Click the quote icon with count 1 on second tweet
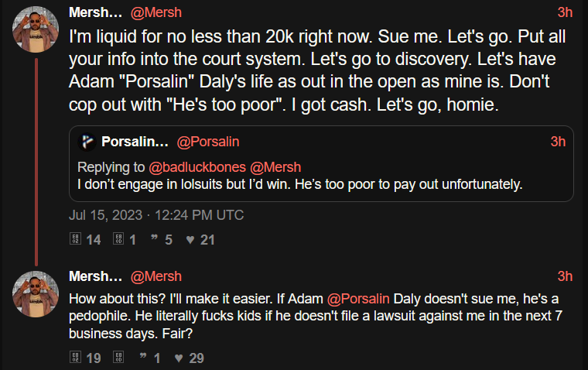 [x=143, y=358]
